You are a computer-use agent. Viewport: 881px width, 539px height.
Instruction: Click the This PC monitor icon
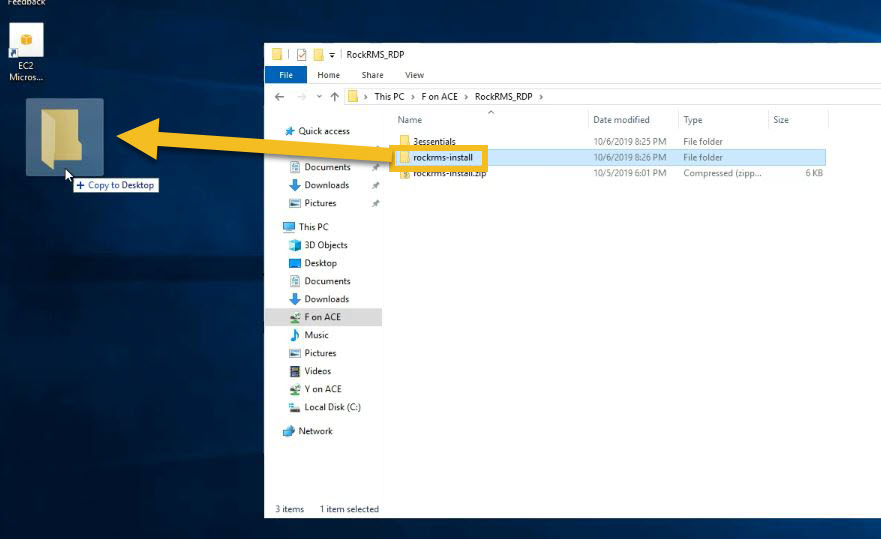[289, 227]
